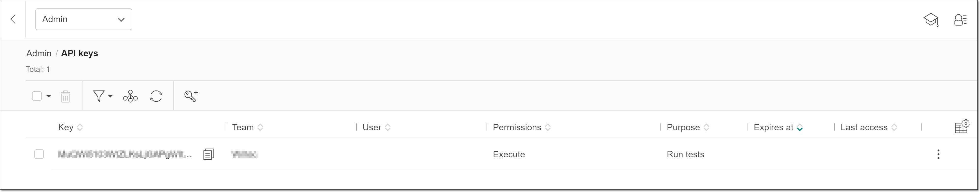Generate a new API key
This screenshot has height=192, width=980.
(x=191, y=96)
